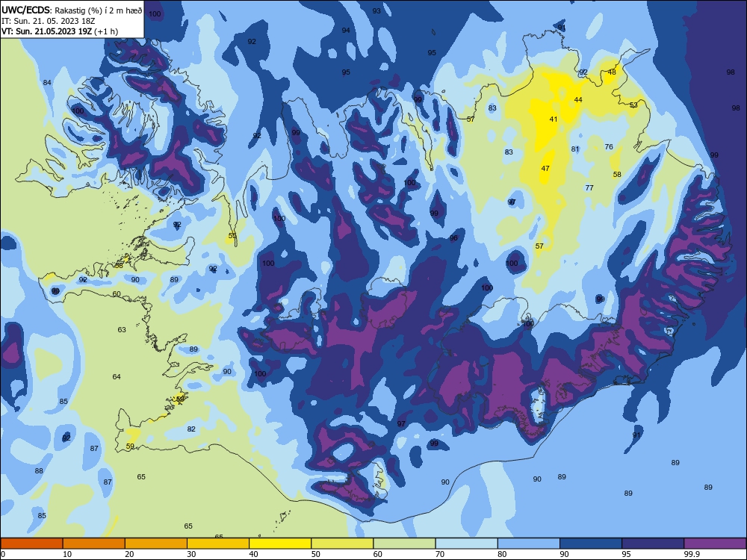This screenshot has height=560, width=747.
Task: Click the orange 20–30 legend swatch
Action: tap(156, 544)
